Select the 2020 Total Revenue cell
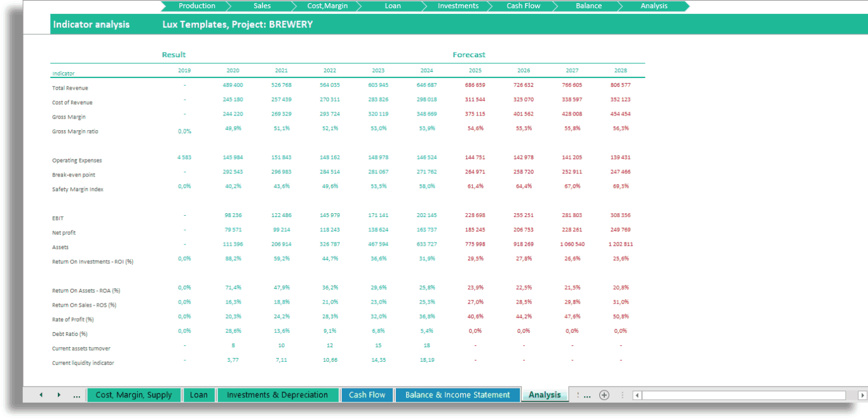 (233, 84)
